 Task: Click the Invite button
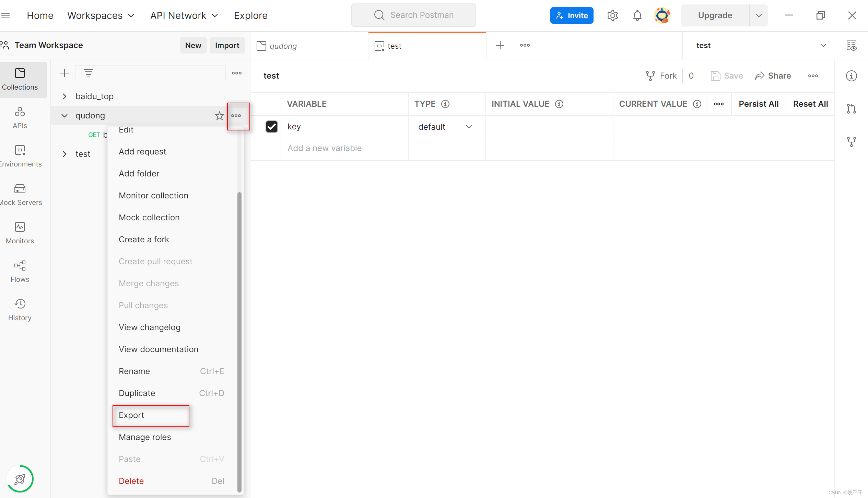pyautogui.click(x=572, y=15)
